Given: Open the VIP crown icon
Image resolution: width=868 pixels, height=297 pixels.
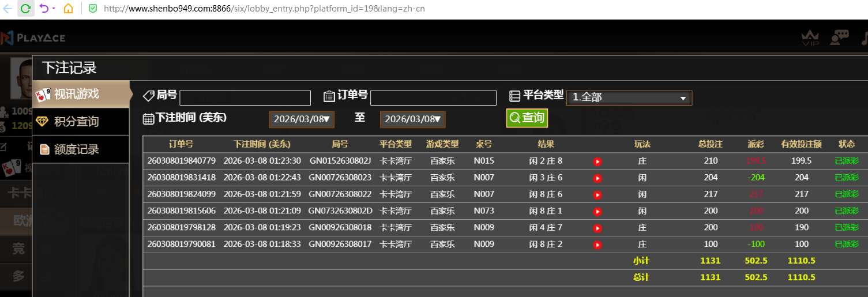Looking at the screenshot, I should pos(810,39).
